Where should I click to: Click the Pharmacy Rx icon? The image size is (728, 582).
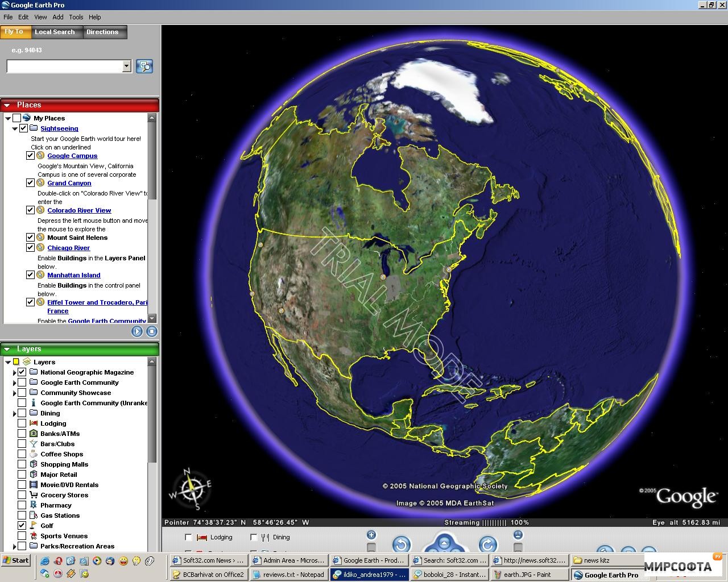pos(34,505)
